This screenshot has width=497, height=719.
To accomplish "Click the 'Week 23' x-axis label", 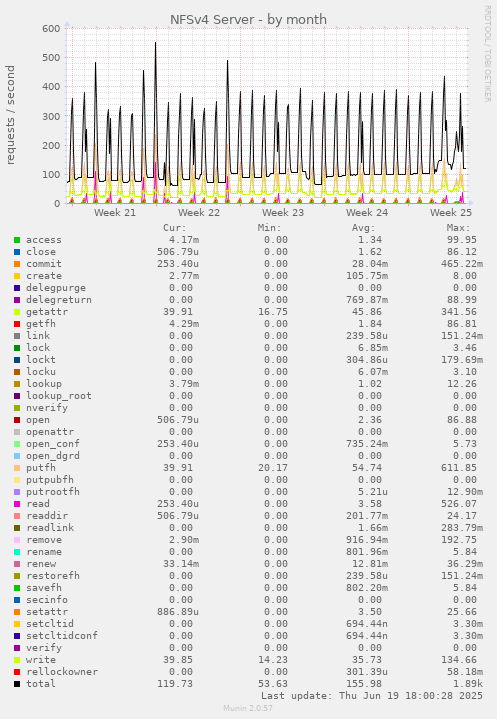I will tap(283, 213).
